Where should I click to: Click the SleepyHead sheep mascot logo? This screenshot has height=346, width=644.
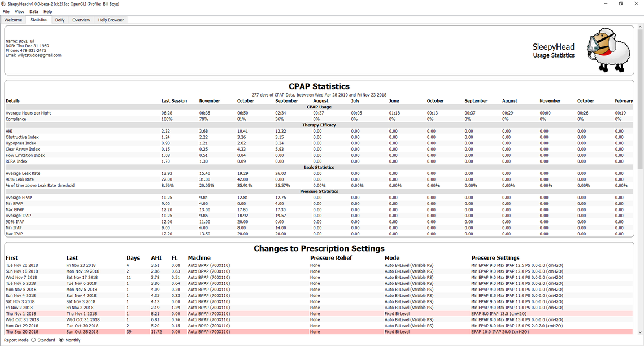click(608, 50)
